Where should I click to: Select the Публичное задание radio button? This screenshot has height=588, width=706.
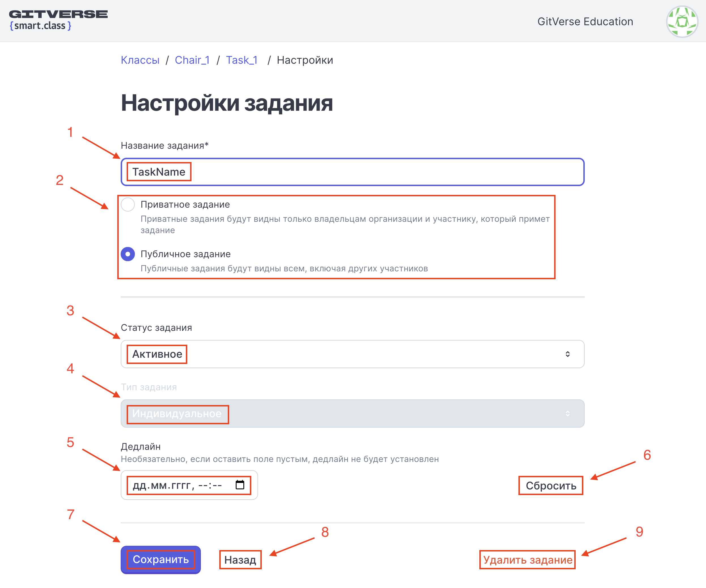point(128,254)
